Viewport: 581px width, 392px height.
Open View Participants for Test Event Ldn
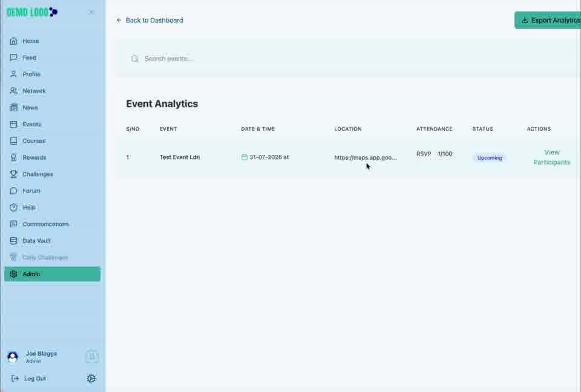tap(552, 157)
